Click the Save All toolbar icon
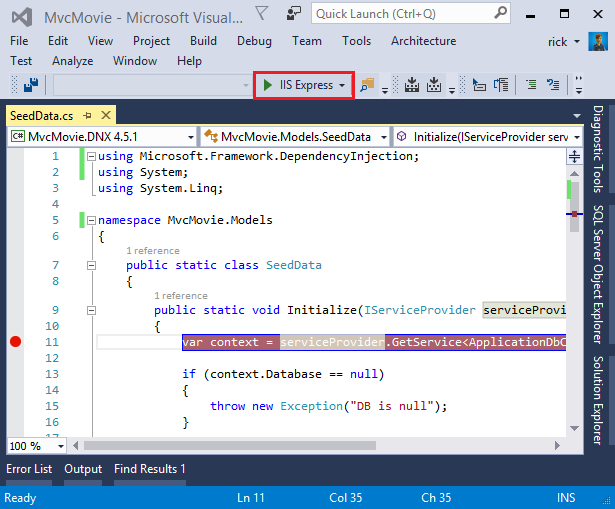The height and width of the screenshot is (509, 615). (32, 86)
